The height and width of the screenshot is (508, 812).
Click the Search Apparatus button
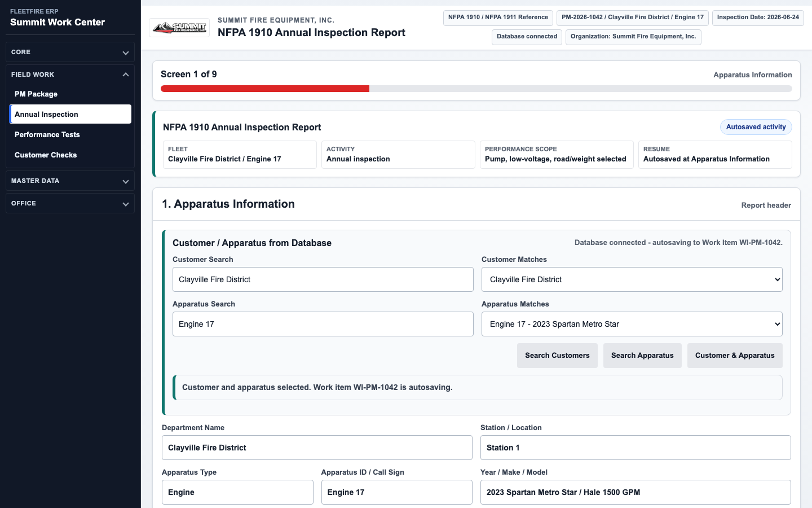tap(642, 356)
